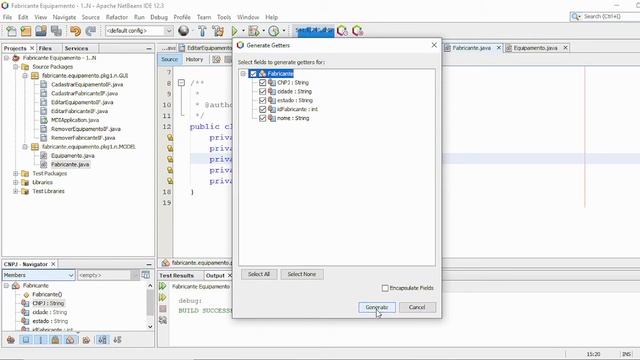This screenshot has width=640, height=360.
Task: Run the project with green play icon
Action: (235, 31)
